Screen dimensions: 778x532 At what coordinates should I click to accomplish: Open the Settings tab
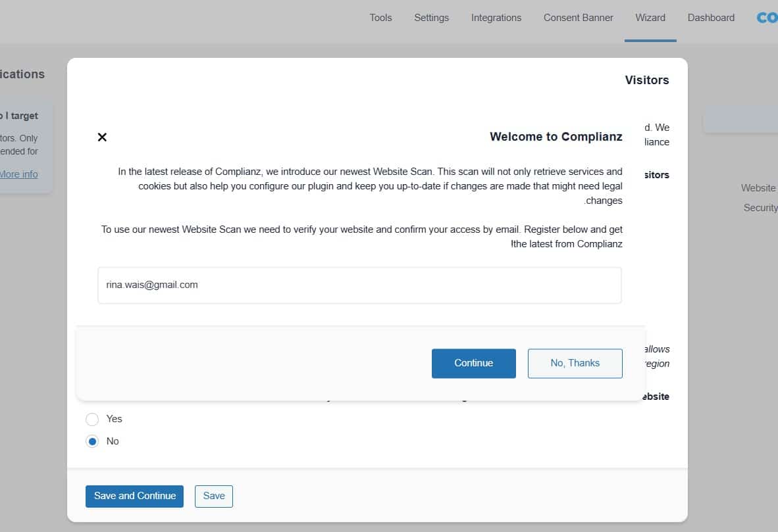(431, 18)
